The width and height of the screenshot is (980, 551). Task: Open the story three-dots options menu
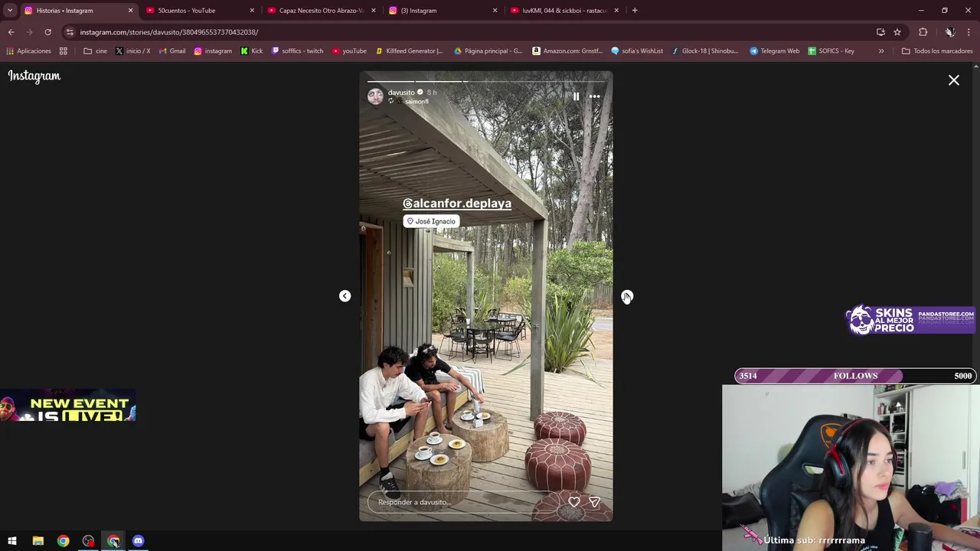595,96
